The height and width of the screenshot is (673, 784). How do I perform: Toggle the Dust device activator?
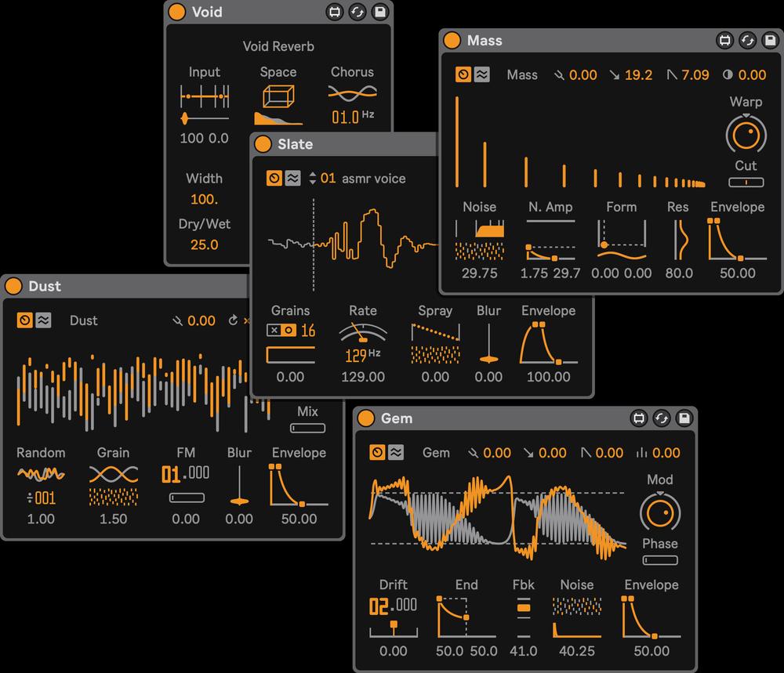pos(13,286)
